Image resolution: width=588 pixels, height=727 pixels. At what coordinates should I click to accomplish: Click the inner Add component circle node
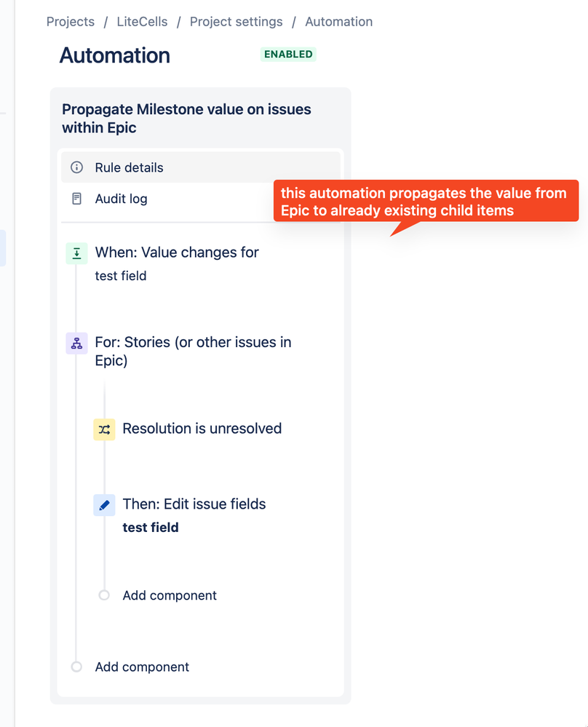click(x=104, y=595)
